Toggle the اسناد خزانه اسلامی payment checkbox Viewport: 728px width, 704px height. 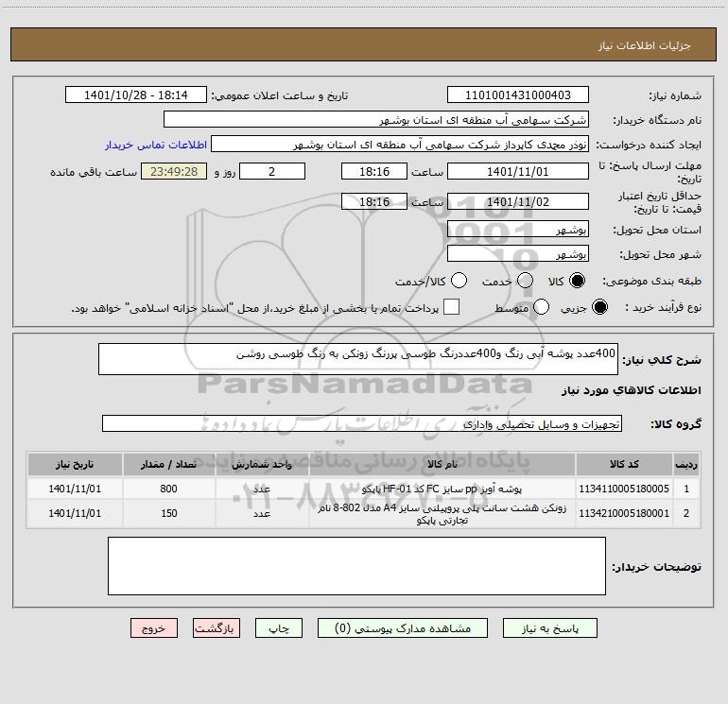pos(451,307)
